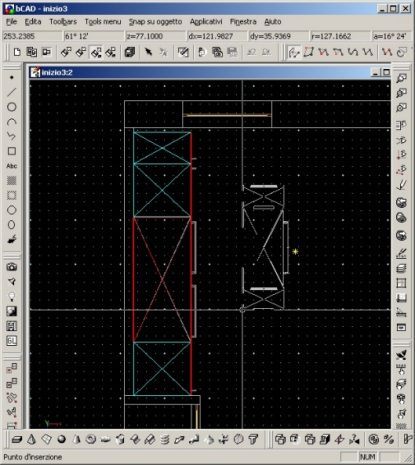The image size is (415, 465).
Task: Click the z=77.1000 coordinate field
Action: [155, 36]
